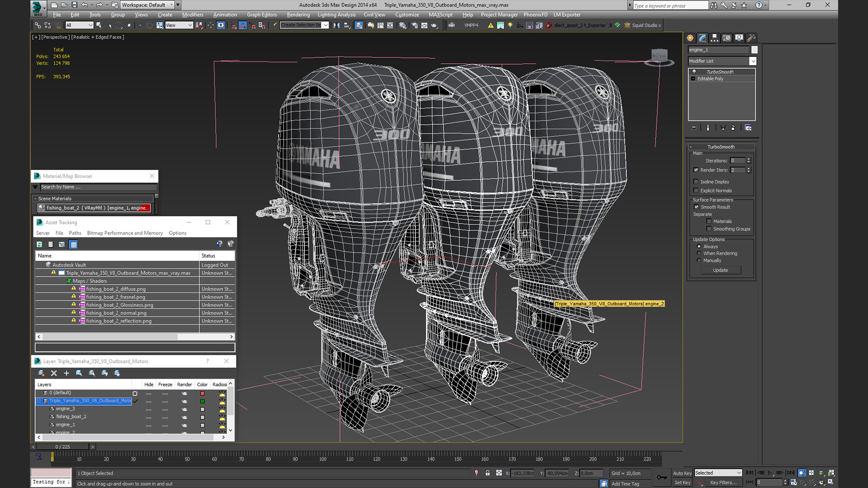
Task: Open the Motion command panel tab
Action: click(726, 38)
